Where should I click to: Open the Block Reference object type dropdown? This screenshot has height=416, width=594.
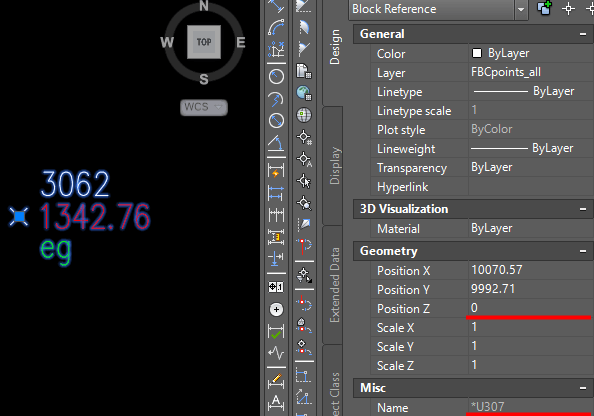click(521, 9)
